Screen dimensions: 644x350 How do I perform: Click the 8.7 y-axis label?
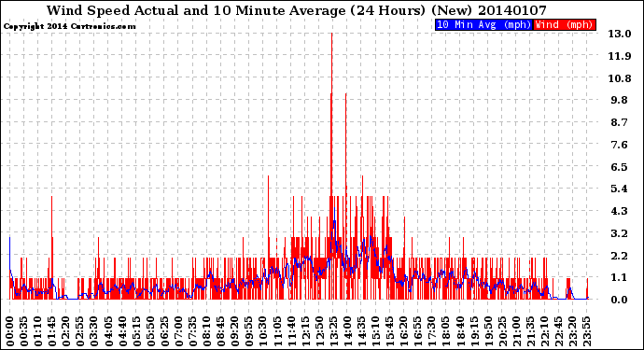click(620, 122)
